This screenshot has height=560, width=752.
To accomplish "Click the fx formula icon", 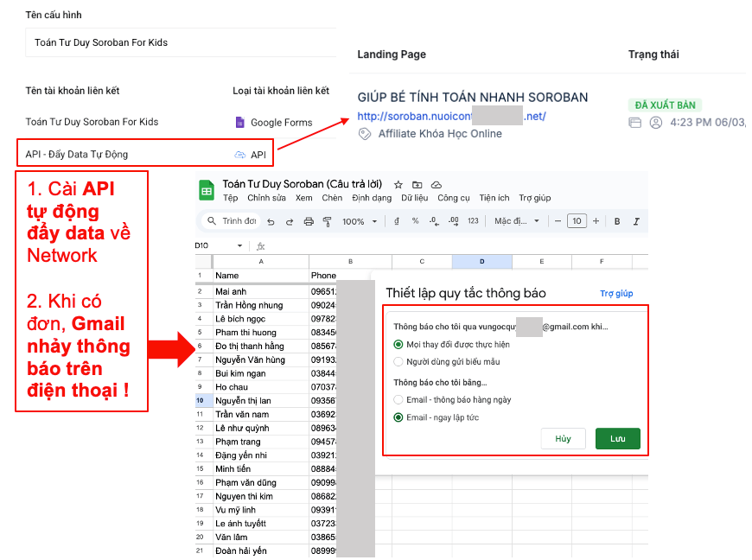I will (x=260, y=246).
